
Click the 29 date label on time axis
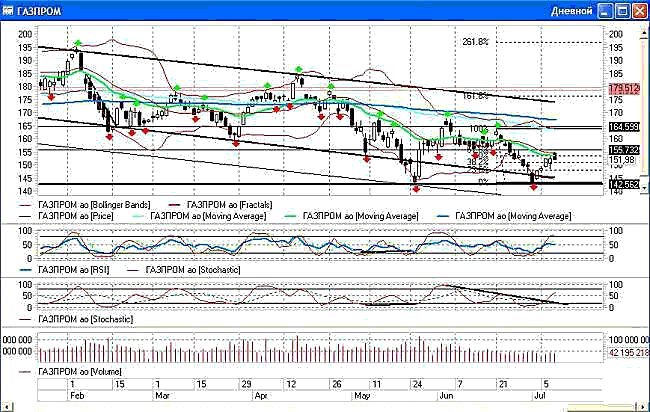[246, 384]
